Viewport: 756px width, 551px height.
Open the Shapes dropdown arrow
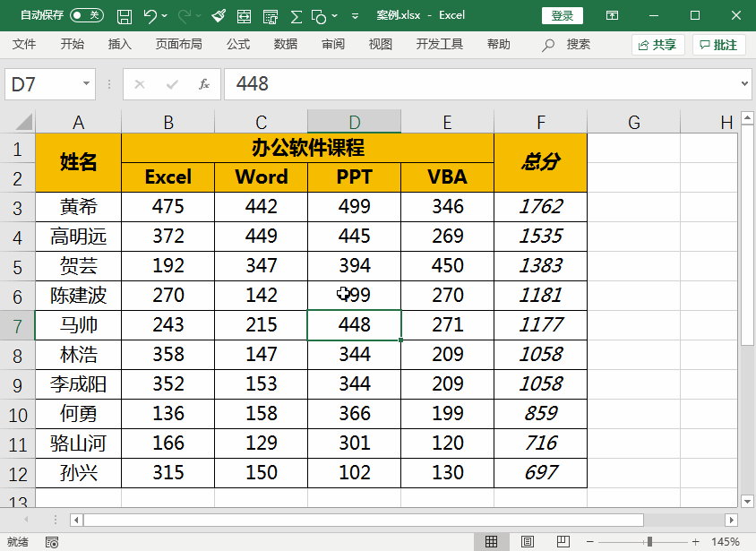pos(335,16)
